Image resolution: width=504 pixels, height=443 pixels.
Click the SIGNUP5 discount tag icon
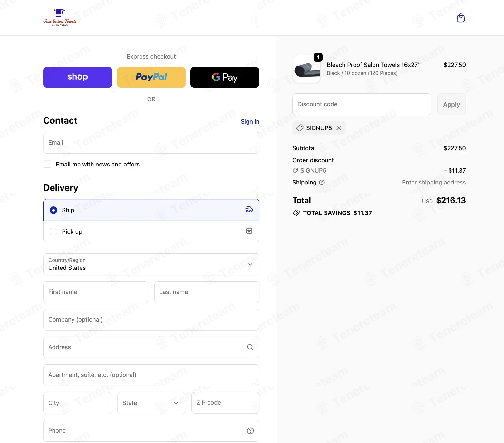click(x=300, y=128)
